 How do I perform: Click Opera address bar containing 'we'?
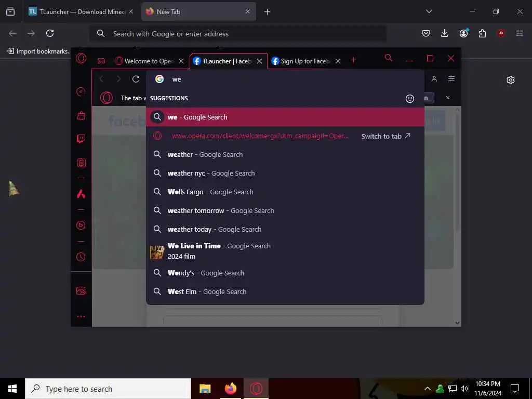click(x=285, y=79)
